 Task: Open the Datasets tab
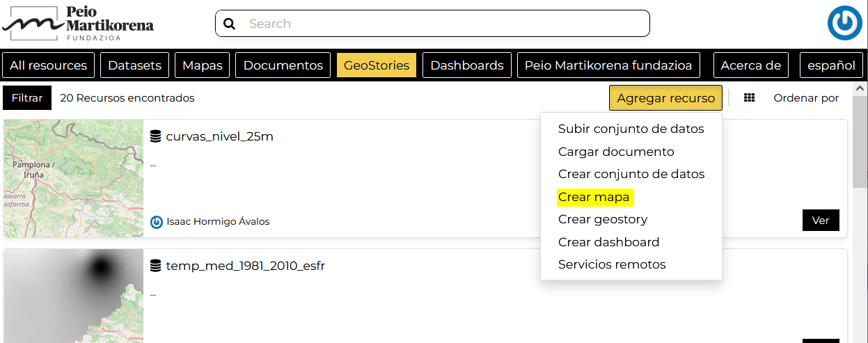coord(135,65)
